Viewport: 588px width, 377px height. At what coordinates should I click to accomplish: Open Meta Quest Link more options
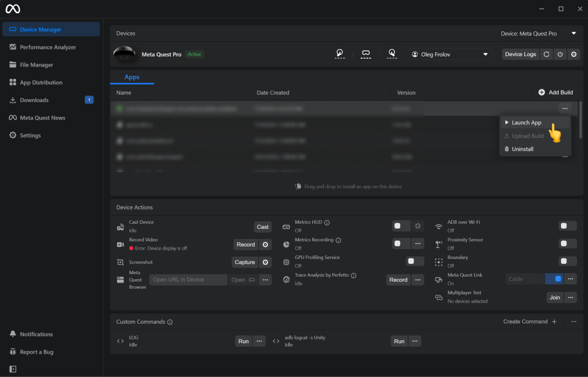tap(570, 279)
